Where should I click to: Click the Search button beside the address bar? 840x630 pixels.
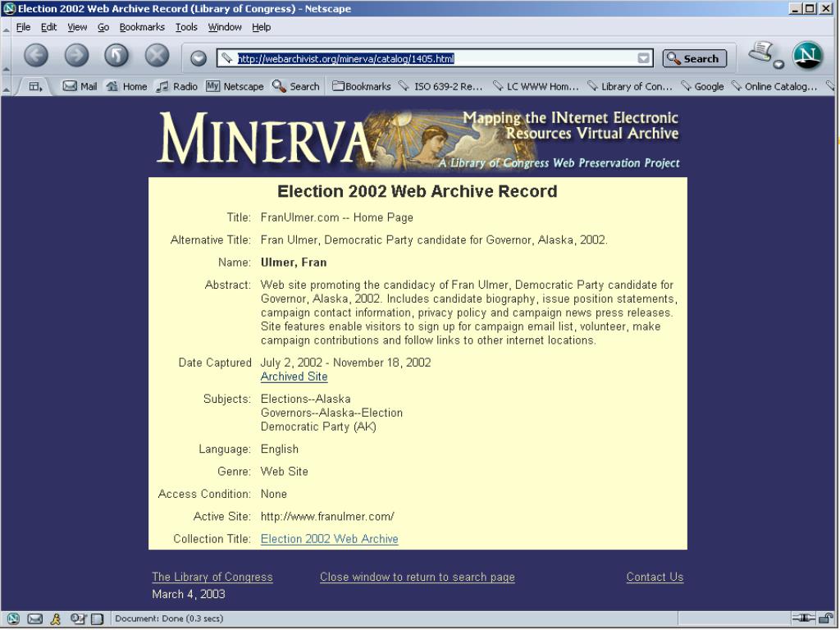point(694,58)
